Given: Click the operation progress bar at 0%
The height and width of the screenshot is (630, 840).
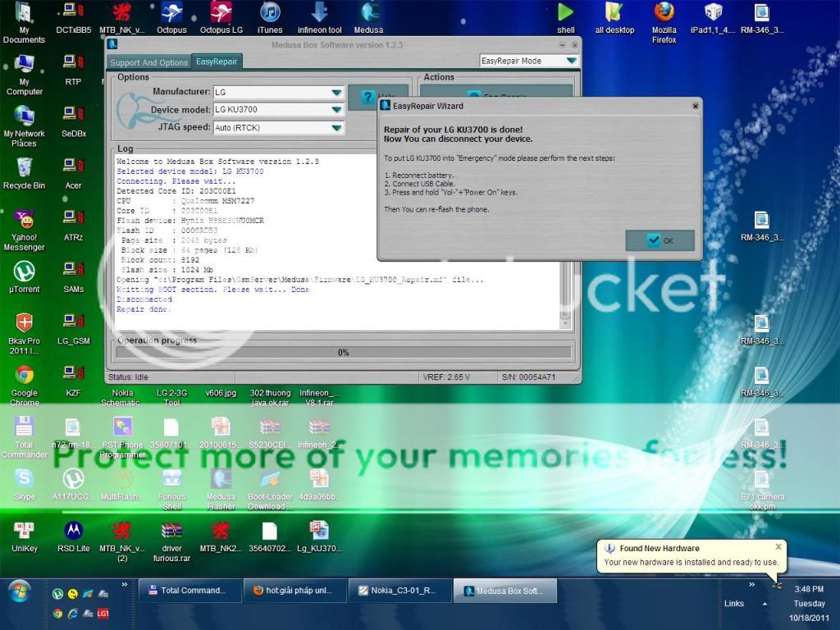Looking at the screenshot, I should coord(344,353).
